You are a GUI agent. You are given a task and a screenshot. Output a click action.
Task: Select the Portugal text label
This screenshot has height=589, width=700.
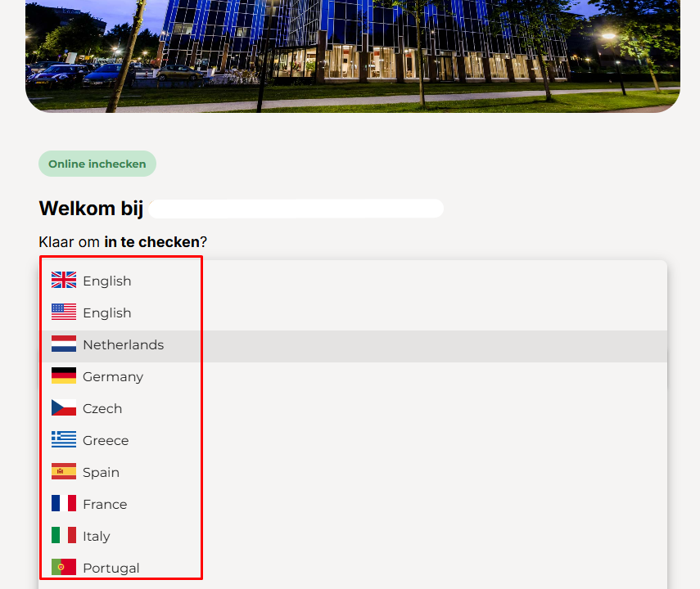pyautogui.click(x=111, y=569)
